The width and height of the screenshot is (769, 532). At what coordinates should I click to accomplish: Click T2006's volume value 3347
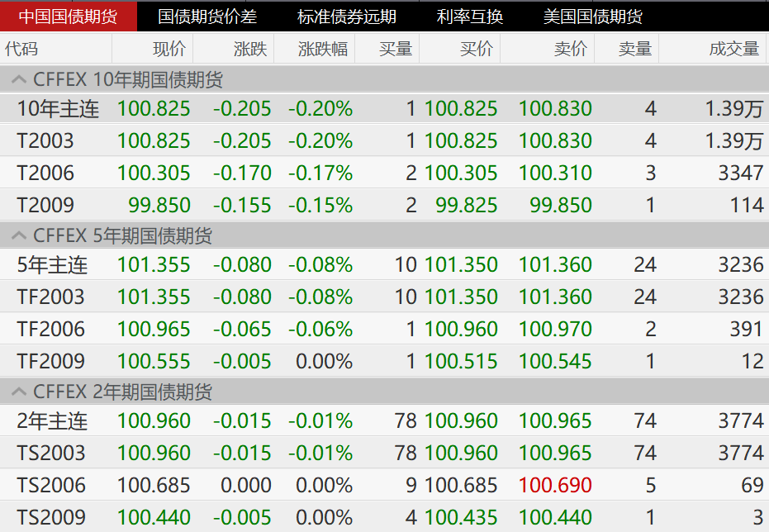pyautogui.click(x=741, y=173)
